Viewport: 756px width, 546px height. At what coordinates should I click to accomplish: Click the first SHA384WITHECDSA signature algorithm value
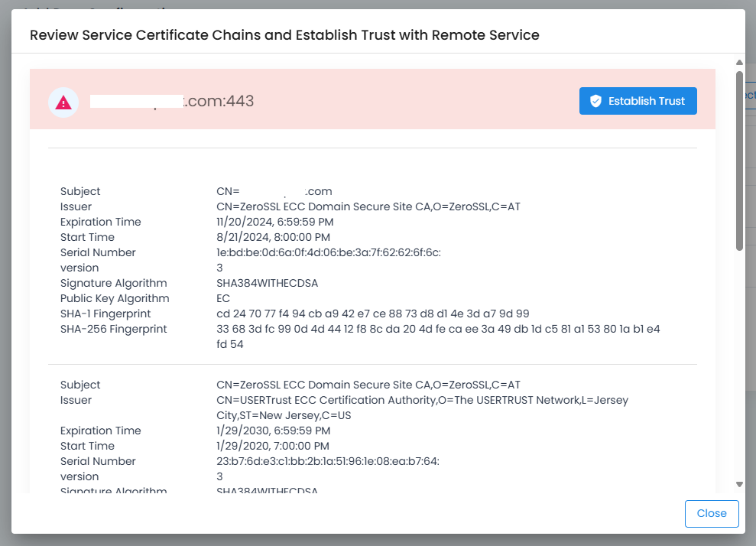[267, 283]
